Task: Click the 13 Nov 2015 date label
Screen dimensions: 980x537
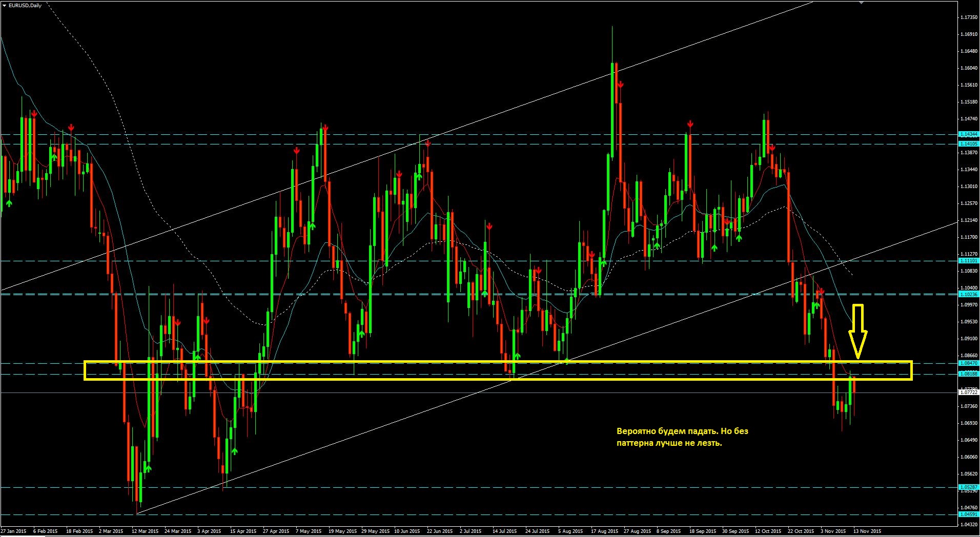Action: [867, 531]
